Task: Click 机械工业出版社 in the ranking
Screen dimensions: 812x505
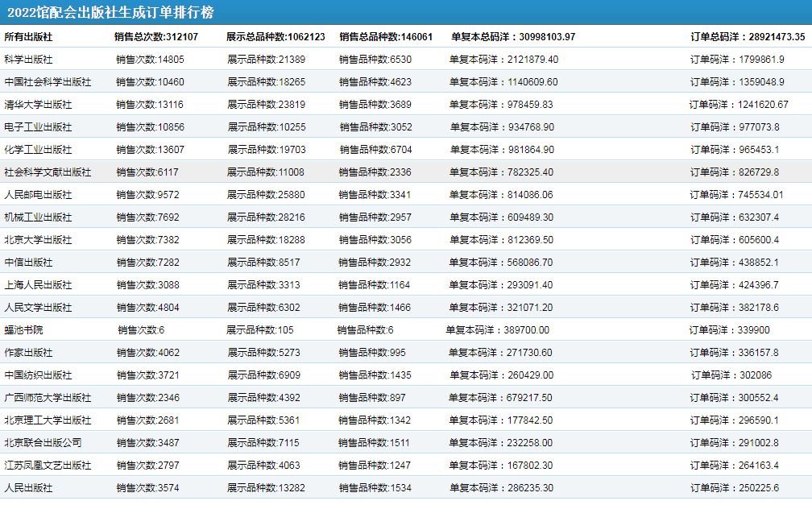Action: pos(38,217)
